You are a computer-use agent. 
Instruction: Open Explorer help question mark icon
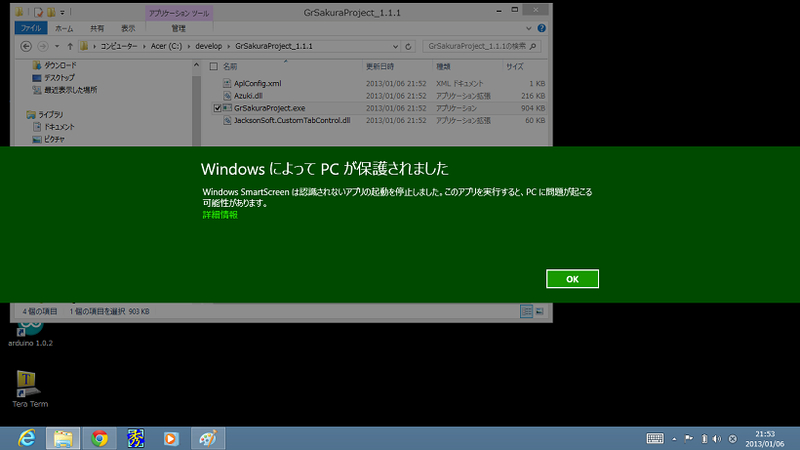pos(541,28)
